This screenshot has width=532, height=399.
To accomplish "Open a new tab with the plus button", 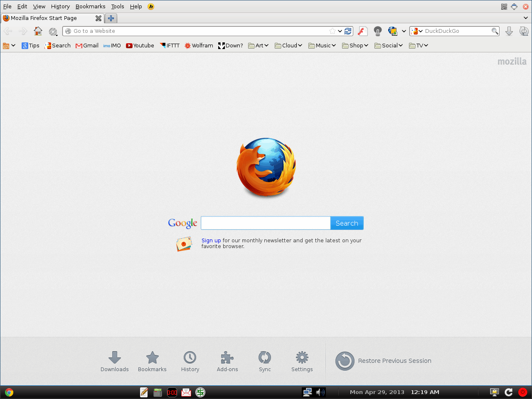I will pos(111,18).
